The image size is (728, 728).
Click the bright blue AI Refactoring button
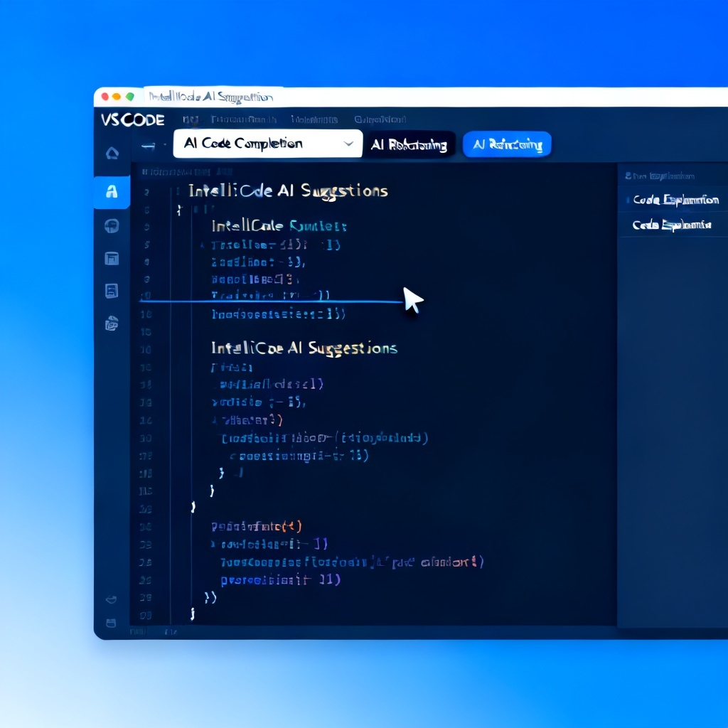click(507, 144)
